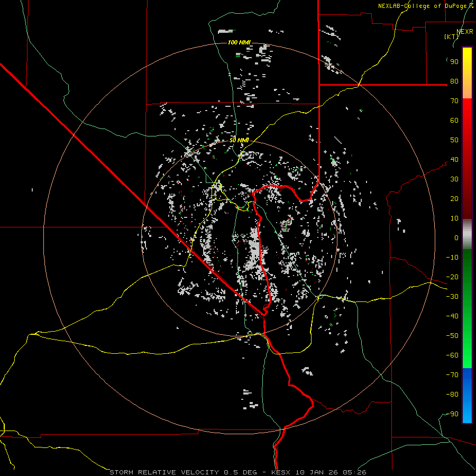476x476 pixels.
Task: Click the -90 value on velocity scale
Action: pos(452,414)
